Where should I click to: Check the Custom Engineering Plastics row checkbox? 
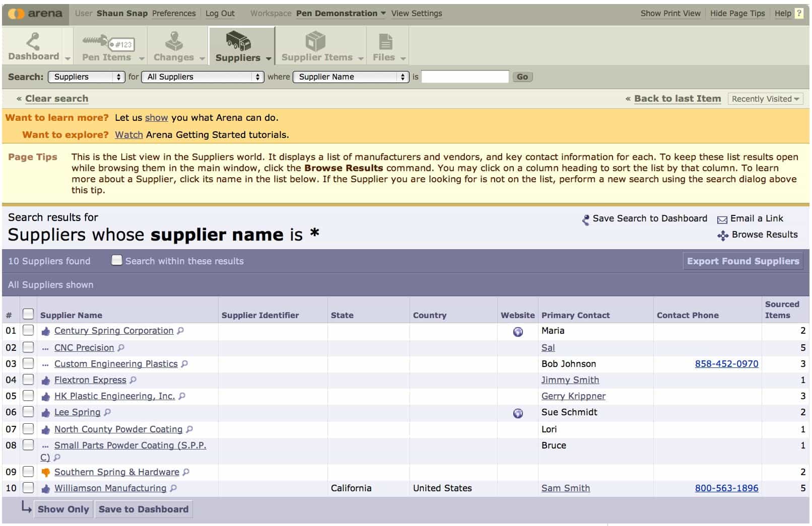click(28, 363)
